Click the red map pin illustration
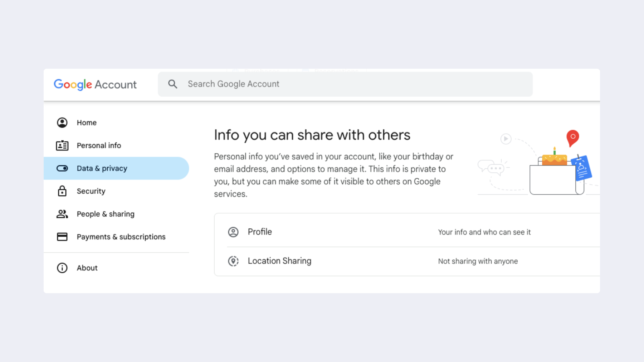 click(572, 138)
